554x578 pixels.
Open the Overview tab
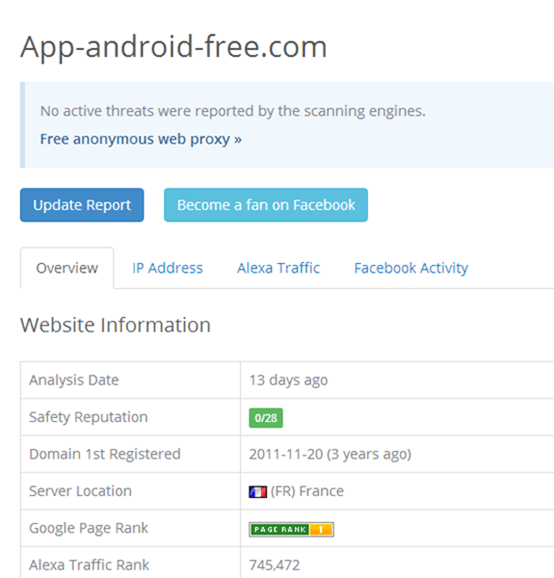(67, 268)
